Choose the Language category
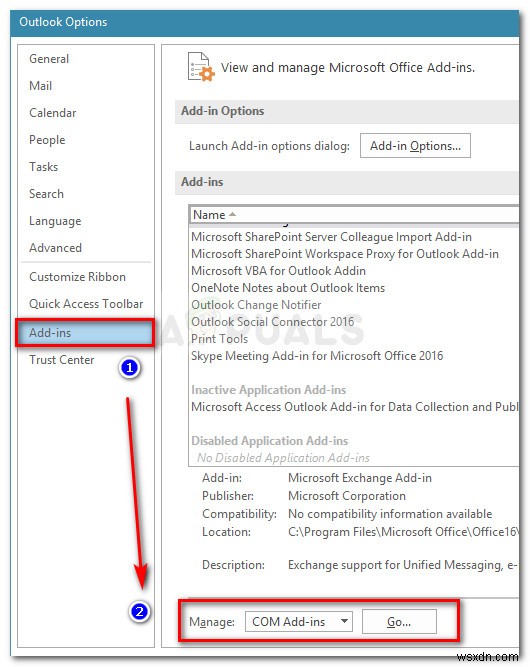The image size is (530, 667). (55, 221)
